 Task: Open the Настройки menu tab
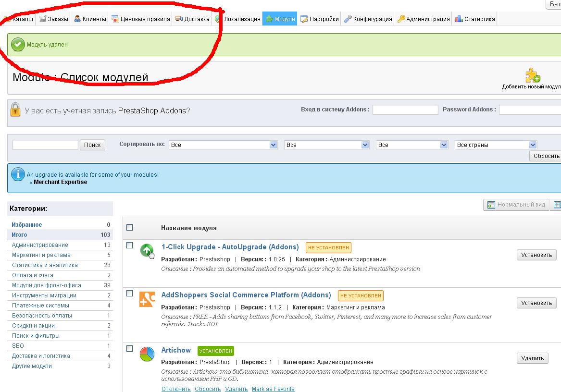(x=320, y=19)
